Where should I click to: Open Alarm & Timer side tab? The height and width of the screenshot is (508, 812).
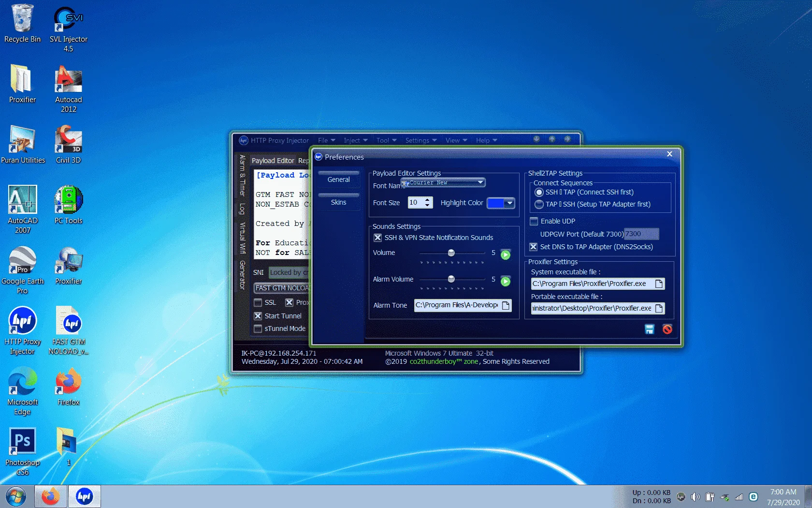[243, 175]
